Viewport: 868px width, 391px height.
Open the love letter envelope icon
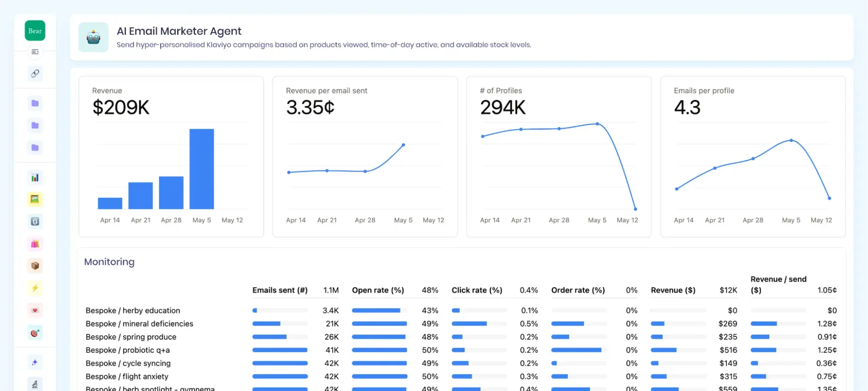[35, 310]
